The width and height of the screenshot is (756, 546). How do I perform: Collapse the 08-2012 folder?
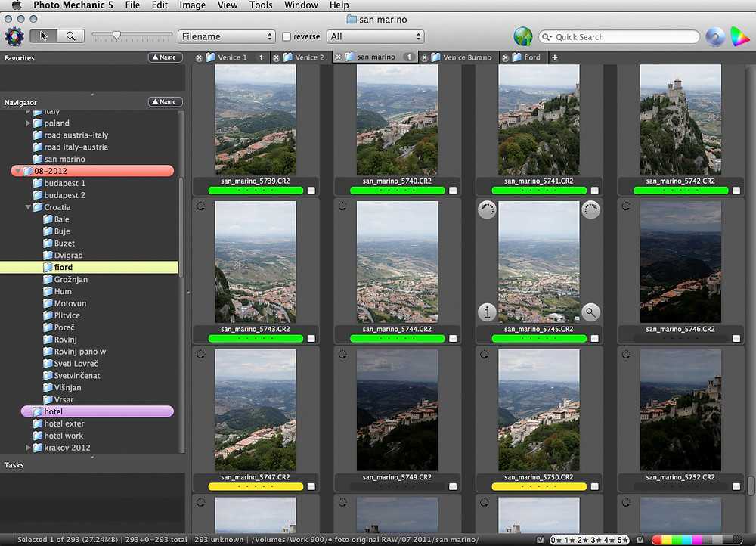tap(18, 171)
